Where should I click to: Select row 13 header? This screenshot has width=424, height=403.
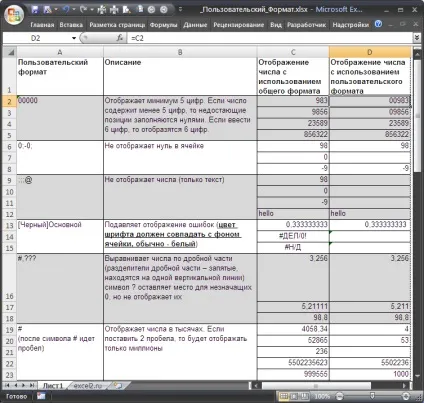[10, 225]
